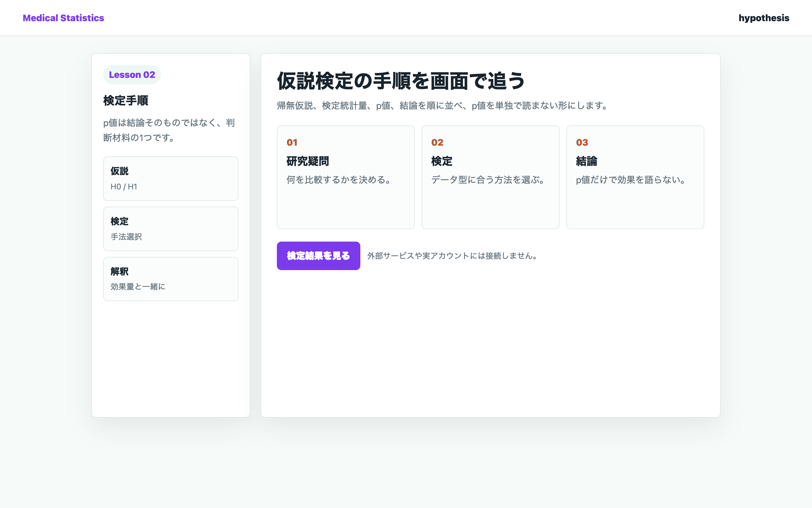Click the sidebar text p値は結論そのものではなく
Image resolution: width=812 pixels, height=508 pixels.
pyautogui.click(x=169, y=130)
